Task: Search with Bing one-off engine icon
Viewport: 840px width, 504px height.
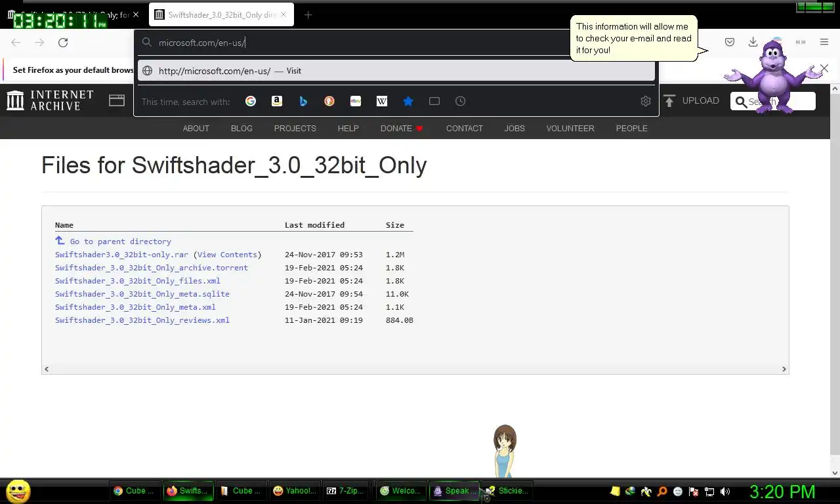Action: pyautogui.click(x=303, y=101)
